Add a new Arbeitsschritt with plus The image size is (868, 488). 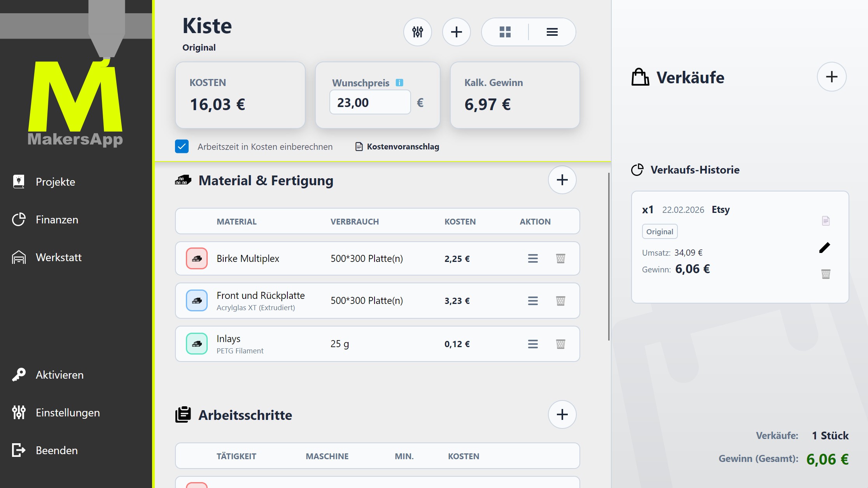(x=562, y=414)
